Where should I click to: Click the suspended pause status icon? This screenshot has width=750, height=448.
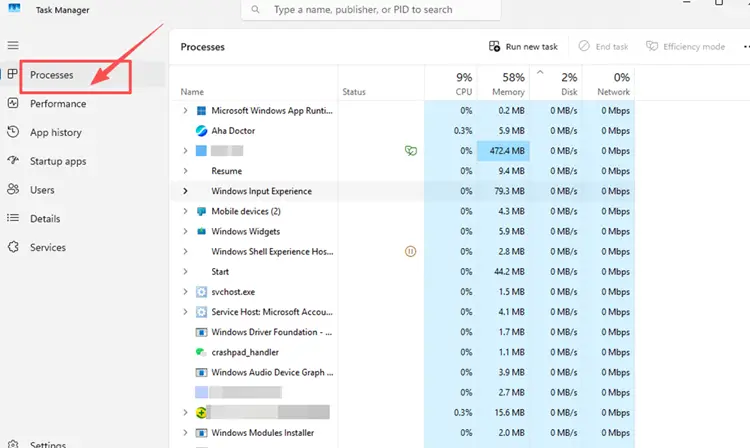[410, 251]
